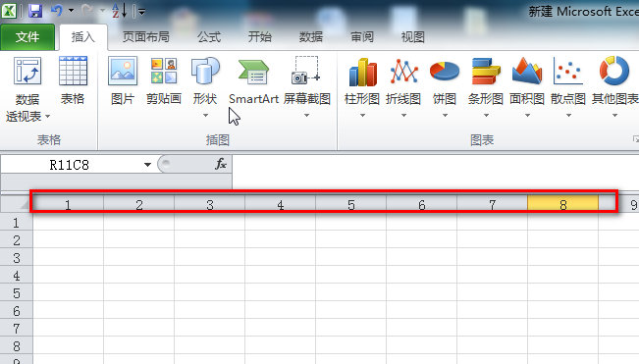Expand the 数据透视表 dropdown arrow
Screen dimensions: 639x364
pyautogui.click(x=48, y=117)
